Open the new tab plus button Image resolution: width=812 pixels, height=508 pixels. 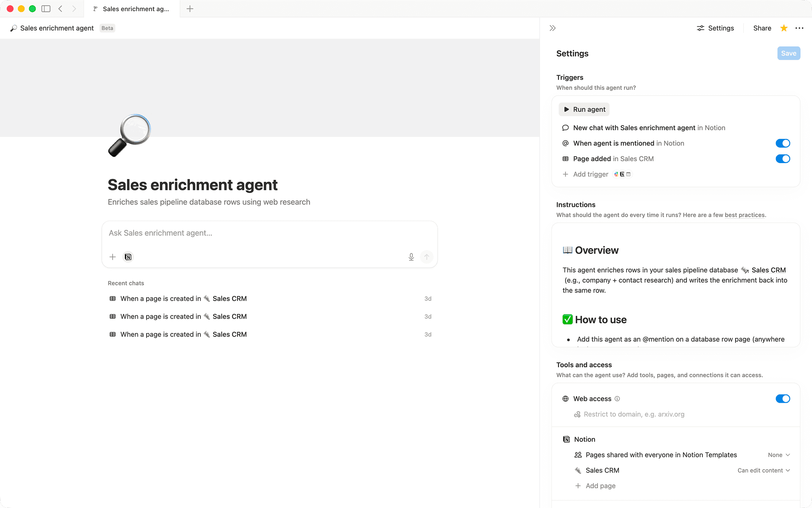[190, 9]
